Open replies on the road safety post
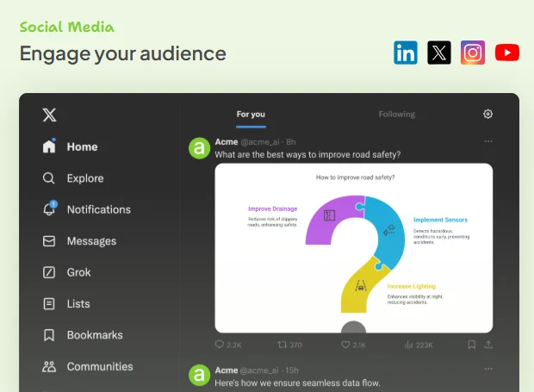 point(228,345)
